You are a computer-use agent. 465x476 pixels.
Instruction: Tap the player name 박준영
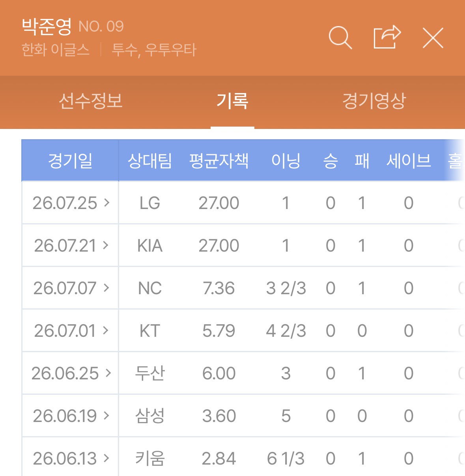pos(47,26)
